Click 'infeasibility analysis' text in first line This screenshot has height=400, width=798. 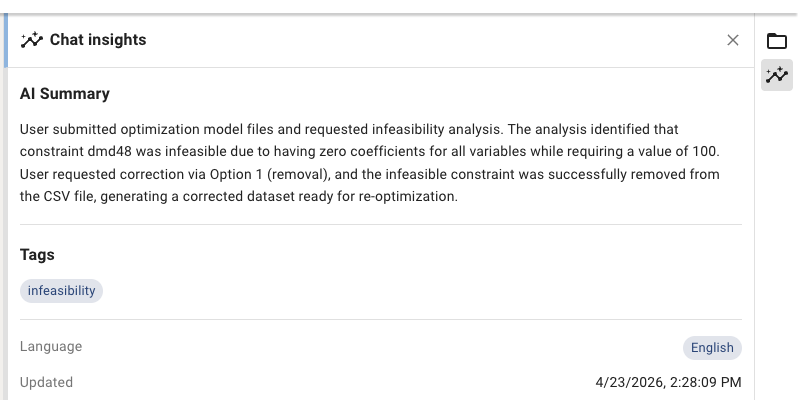(x=436, y=129)
